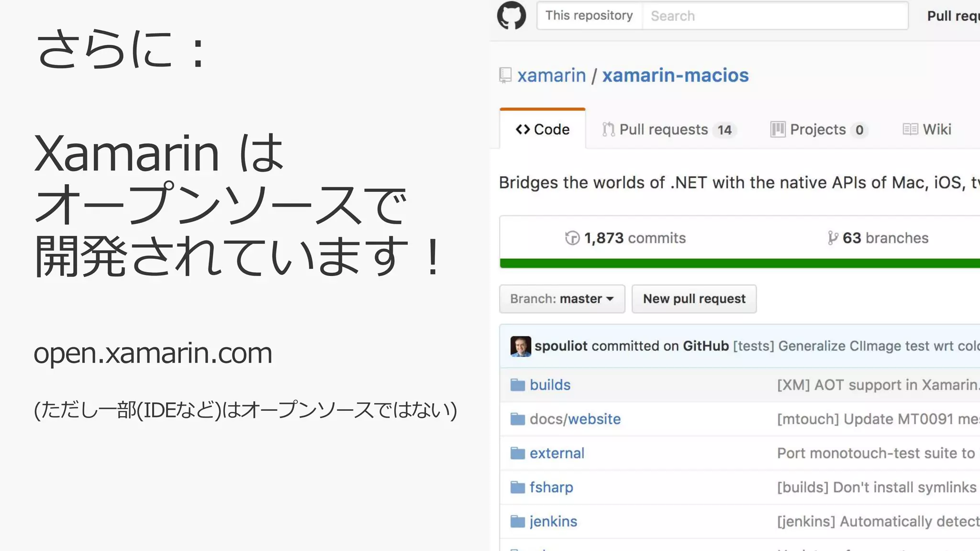Open the xamarin organization link

pos(551,76)
